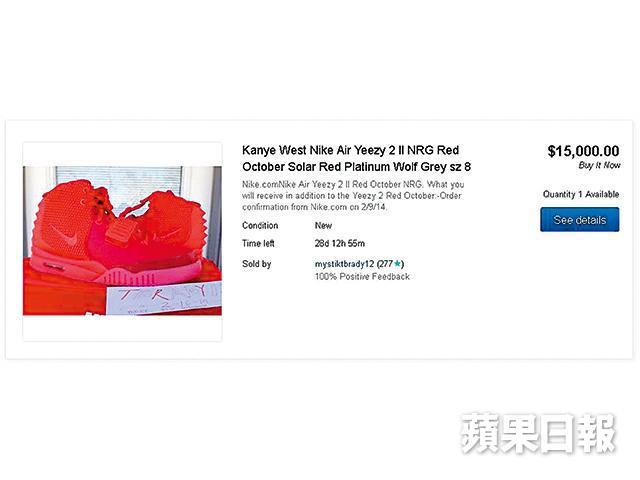Open the Kanye West Nike Air Yeezy listing title
This screenshot has height=480, width=640.
click(x=356, y=158)
